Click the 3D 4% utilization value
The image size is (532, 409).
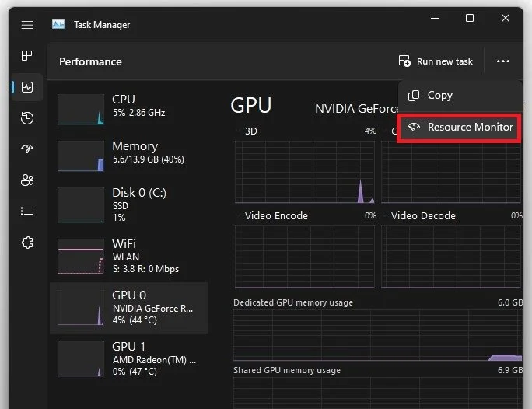pyautogui.click(x=370, y=131)
